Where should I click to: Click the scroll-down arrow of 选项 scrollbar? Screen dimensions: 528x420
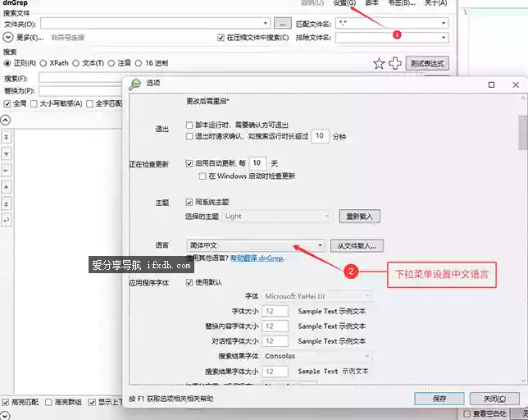523,381
